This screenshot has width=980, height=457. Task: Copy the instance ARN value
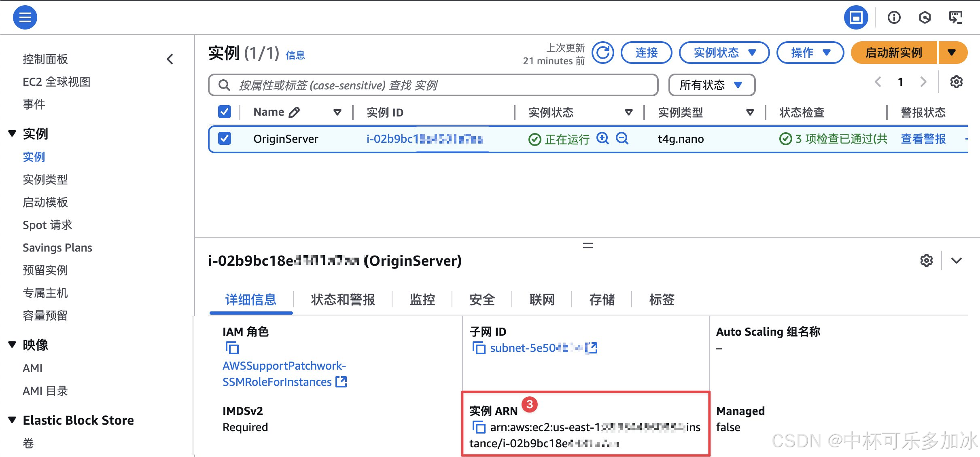pyautogui.click(x=479, y=427)
